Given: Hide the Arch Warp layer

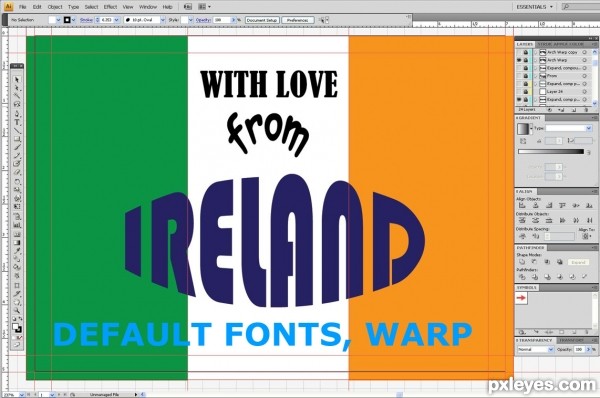Looking at the screenshot, I should [519, 60].
